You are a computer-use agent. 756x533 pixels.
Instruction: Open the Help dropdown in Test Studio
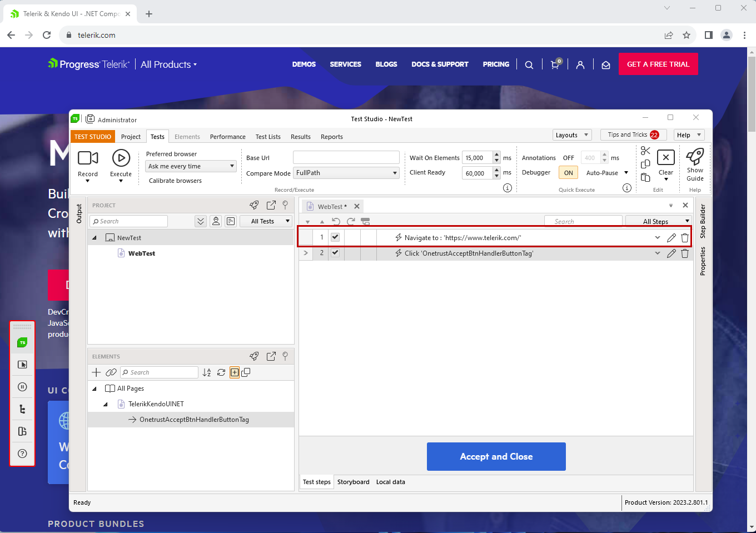pyautogui.click(x=689, y=135)
